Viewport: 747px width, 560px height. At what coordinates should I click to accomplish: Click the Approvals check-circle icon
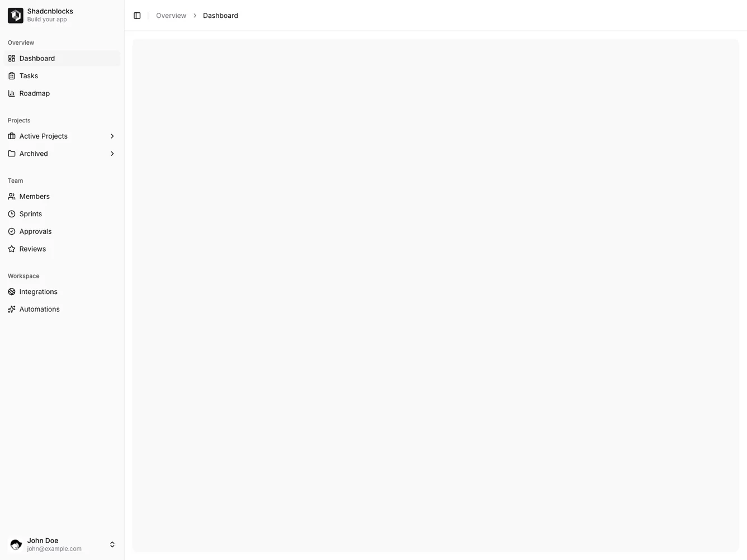(12, 231)
